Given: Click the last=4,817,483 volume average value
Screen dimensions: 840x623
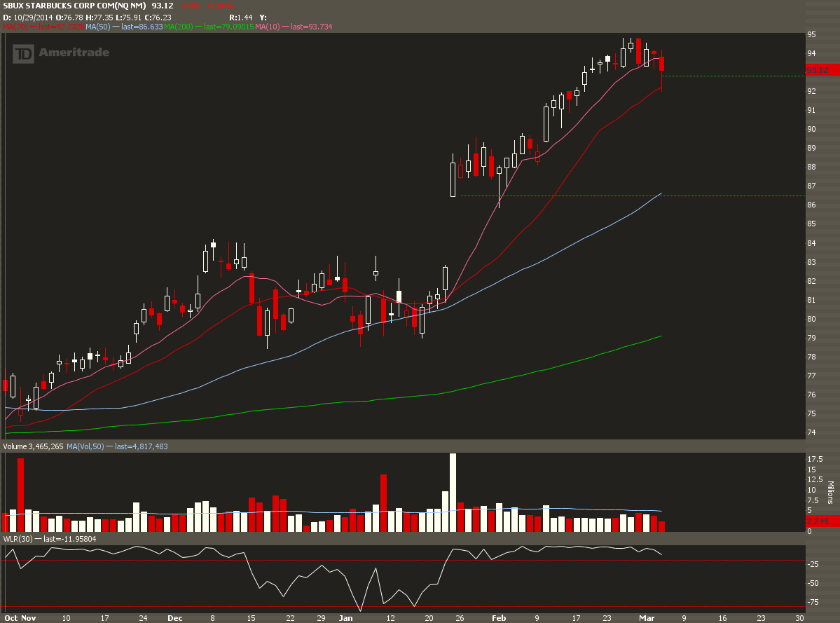Looking at the screenshot, I should click(142, 446).
